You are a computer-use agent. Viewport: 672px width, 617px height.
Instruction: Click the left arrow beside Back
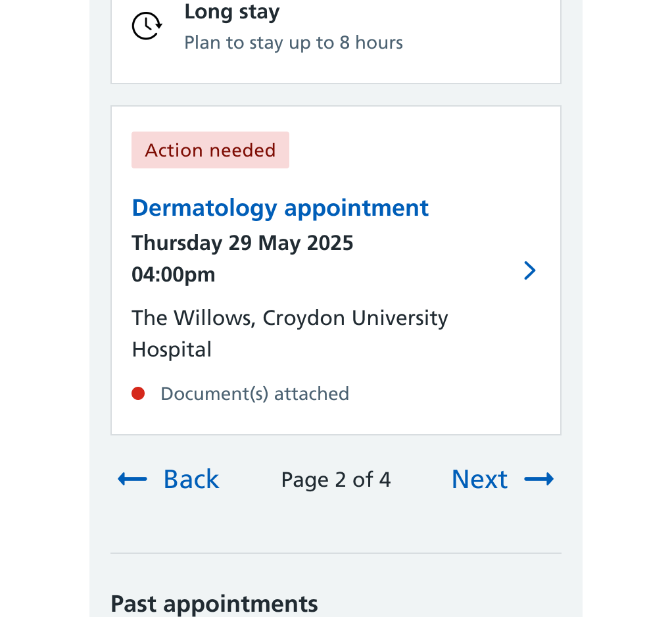132,479
